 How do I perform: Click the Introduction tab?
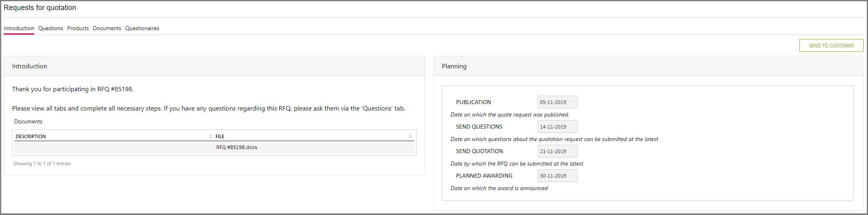tap(19, 29)
